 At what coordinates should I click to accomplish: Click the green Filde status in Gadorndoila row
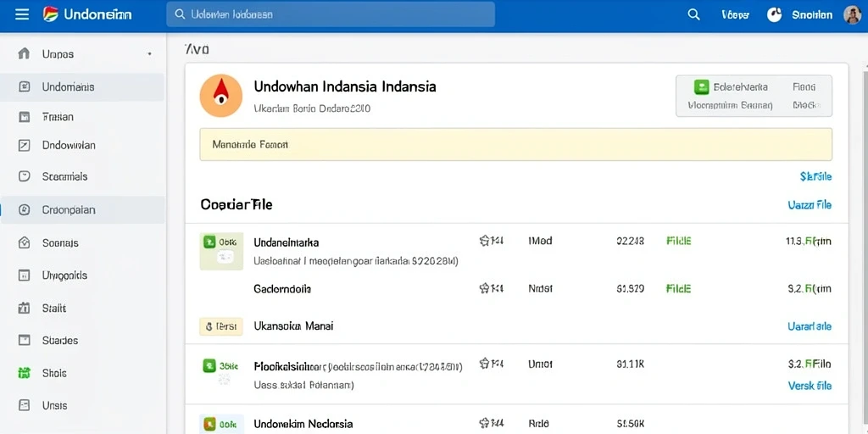pos(679,288)
